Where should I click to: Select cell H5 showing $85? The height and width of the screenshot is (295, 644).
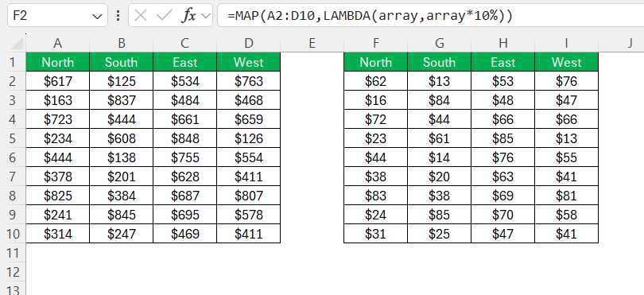[502, 138]
